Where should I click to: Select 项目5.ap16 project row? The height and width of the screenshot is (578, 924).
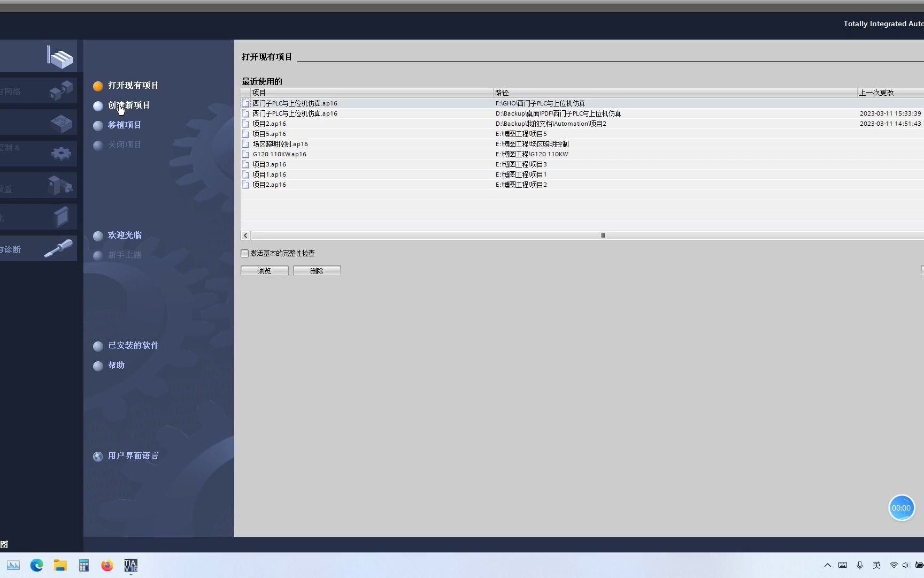(x=582, y=134)
